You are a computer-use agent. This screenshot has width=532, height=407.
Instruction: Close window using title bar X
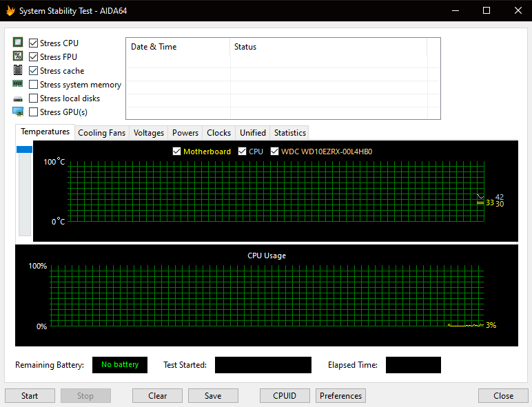pyautogui.click(x=518, y=10)
